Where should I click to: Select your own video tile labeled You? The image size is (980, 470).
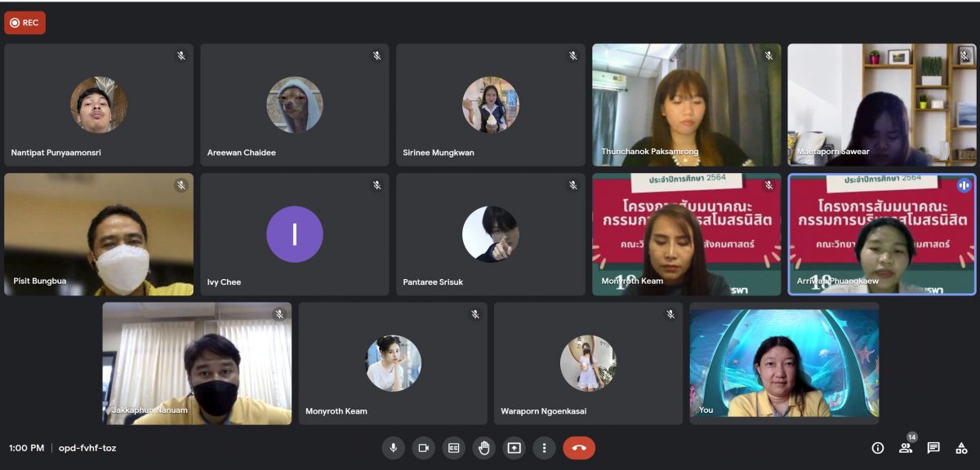(x=784, y=363)
